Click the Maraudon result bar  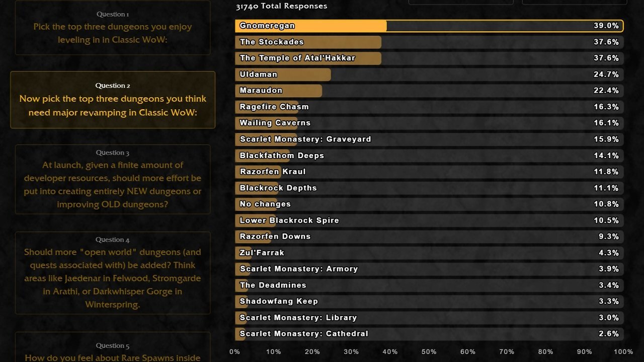(429, 91)
